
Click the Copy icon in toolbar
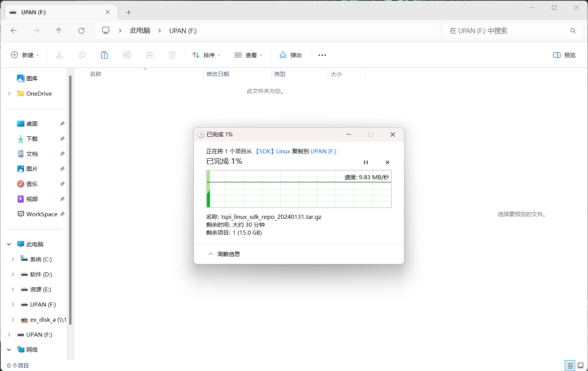click(x=82, y=55)
